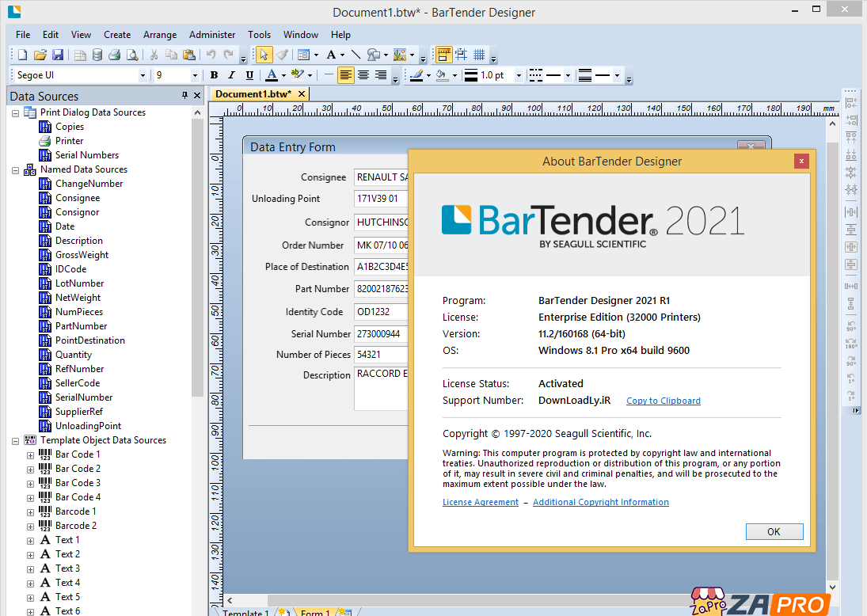The image size is (867, 616).
Task: Select the pointer selection tool
Action: click(264, 55)
